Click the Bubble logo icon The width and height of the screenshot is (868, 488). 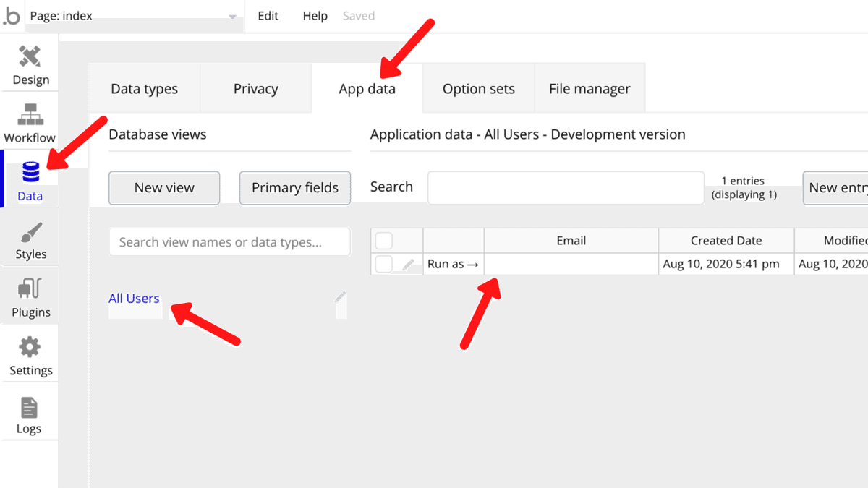click(12, 16)
